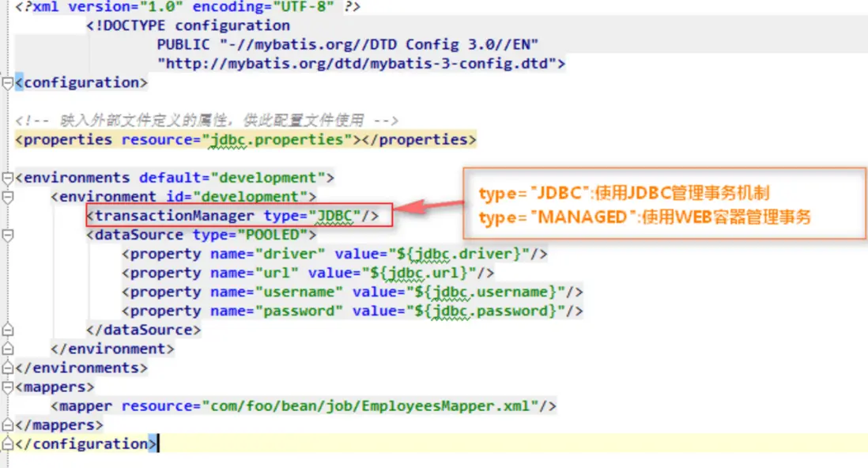Collapse the opening configuration tag fold marker
Viewport: 868px width, 468px height.
click(x=8, y=83)
